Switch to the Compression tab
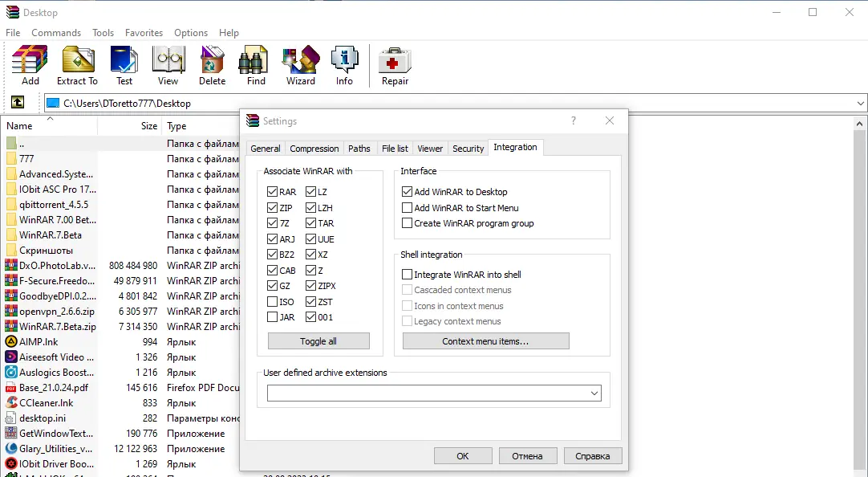 pyautogui.click(x=314, y=149)
